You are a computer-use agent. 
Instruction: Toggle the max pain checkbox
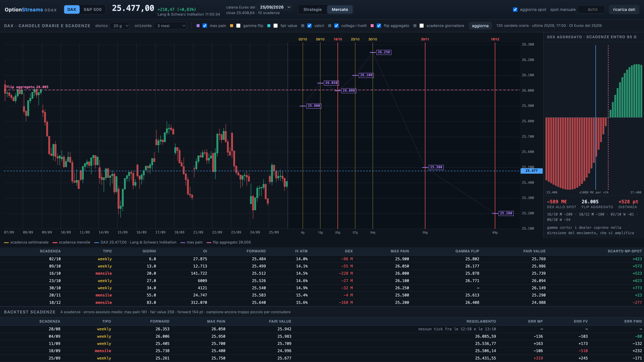pyautogui.click(x=205, y=26)
